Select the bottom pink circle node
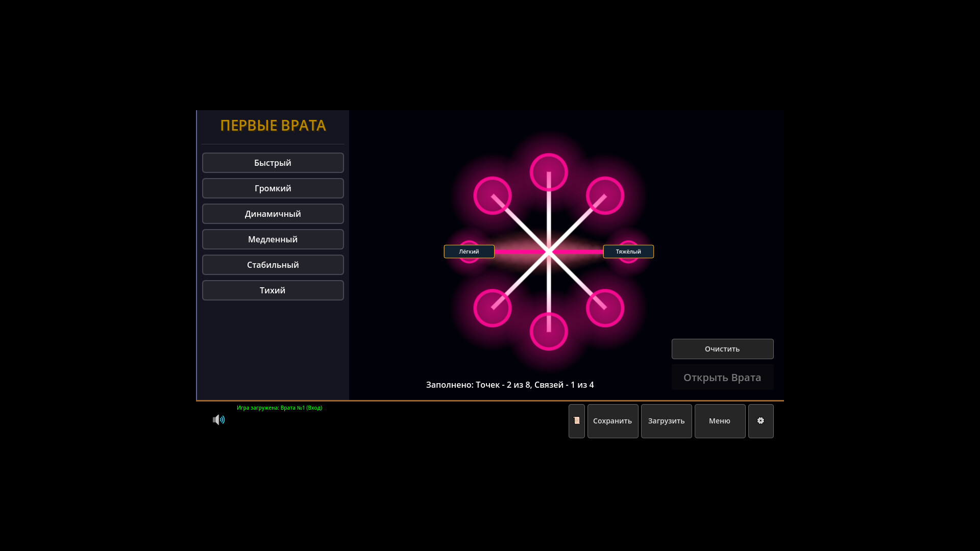This screenshot has width=980, height=551. pyautogui.click(x=549, y=332)
